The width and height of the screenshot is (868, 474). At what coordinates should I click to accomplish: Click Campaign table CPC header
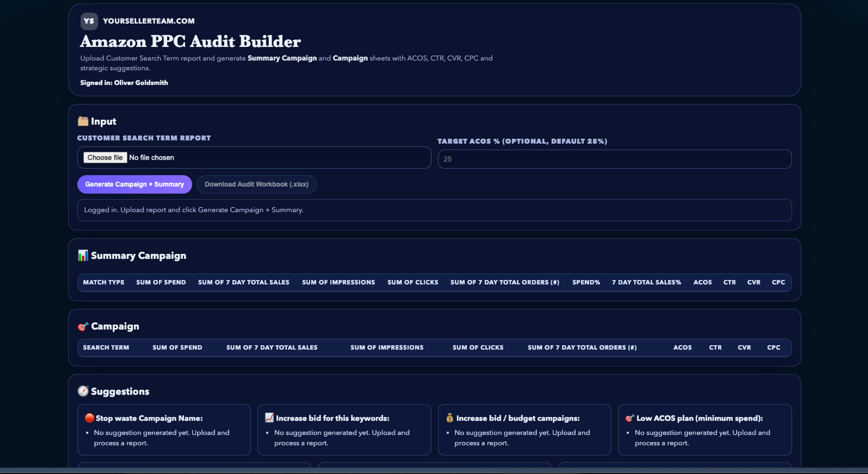coord(774,347)
